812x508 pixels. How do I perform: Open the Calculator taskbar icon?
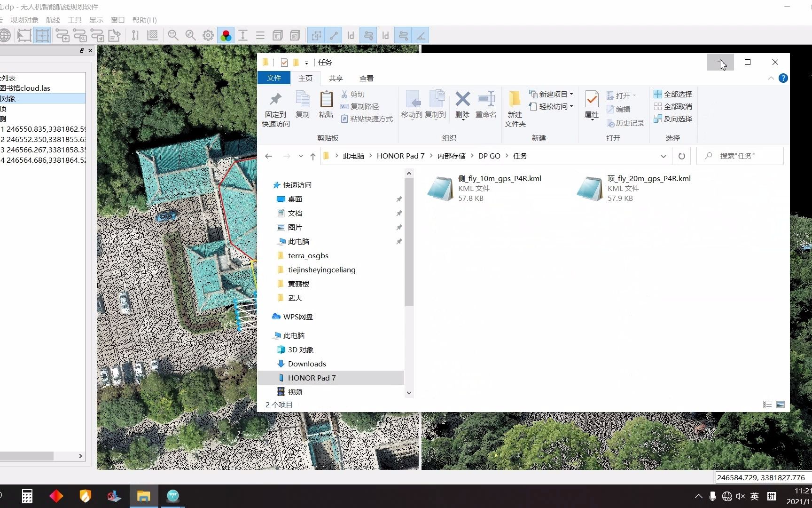point(27,496)
